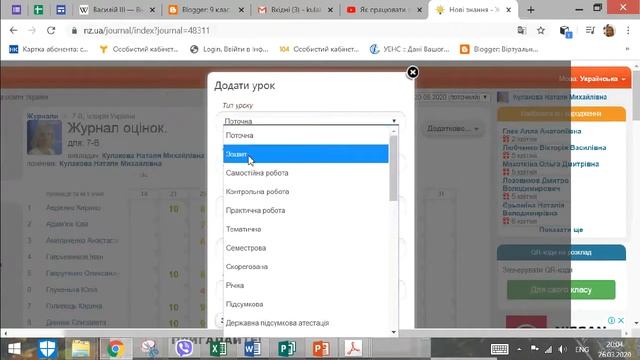Viewport: 640px width, 360px height.
Task: Click green Для свого класу button
Action: coord(561,290)
